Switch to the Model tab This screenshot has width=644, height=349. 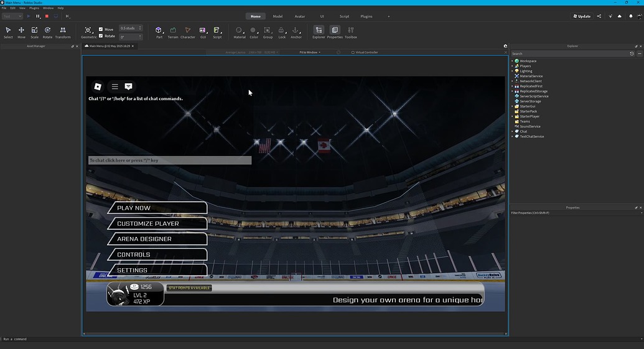278,16
